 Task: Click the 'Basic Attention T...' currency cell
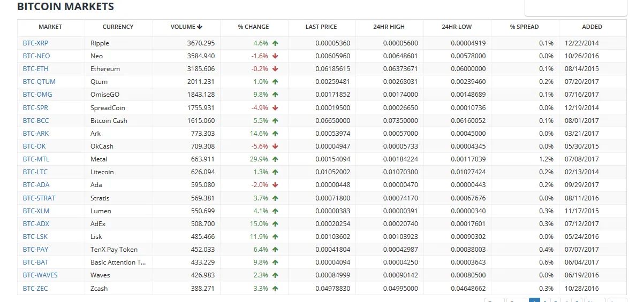118,262
